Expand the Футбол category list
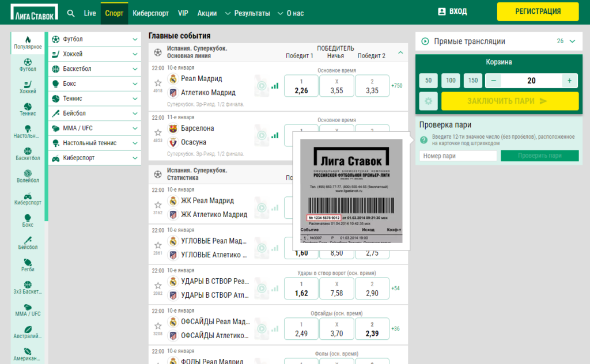Viewport: 590px width, 364px height. click(x=135, y=39)
